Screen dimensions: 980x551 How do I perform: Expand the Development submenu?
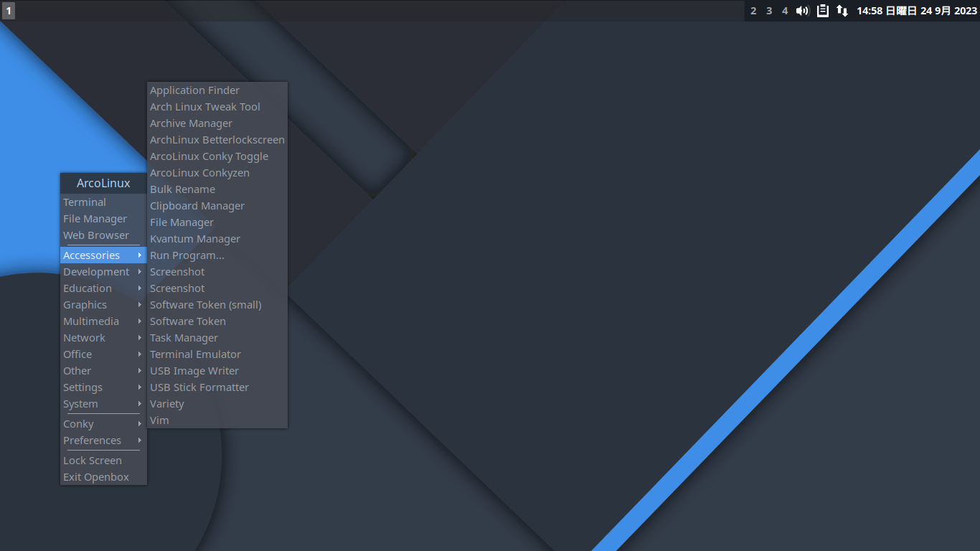tap(103, 272)
